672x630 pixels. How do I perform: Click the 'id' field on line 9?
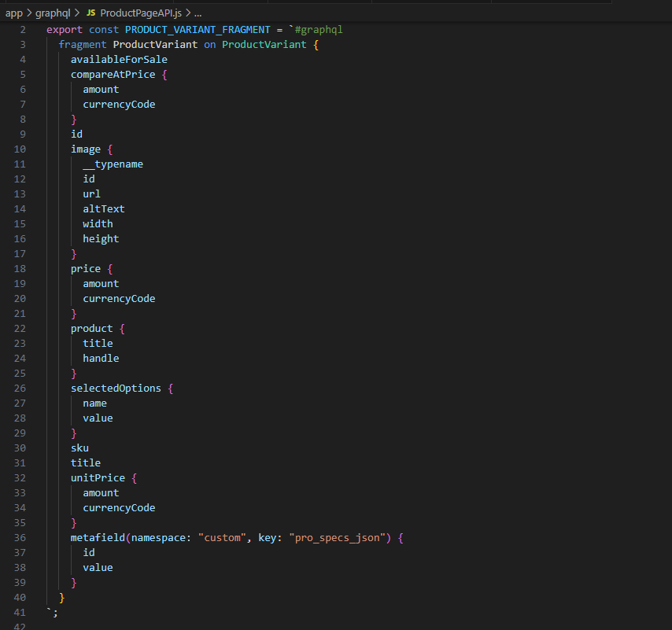(76, 134)
